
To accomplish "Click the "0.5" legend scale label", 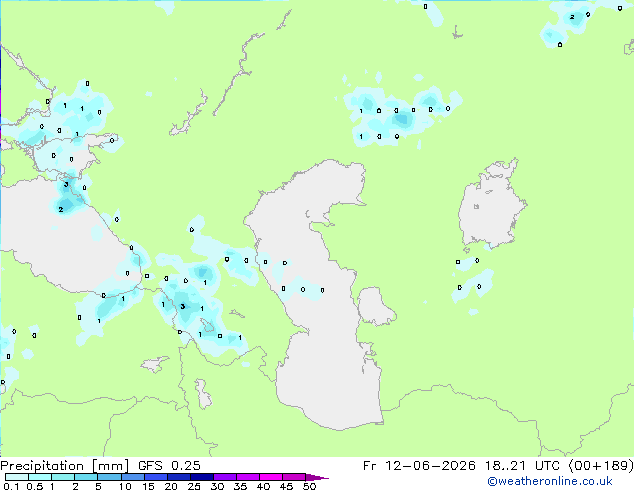I will [x=35, y=486].
